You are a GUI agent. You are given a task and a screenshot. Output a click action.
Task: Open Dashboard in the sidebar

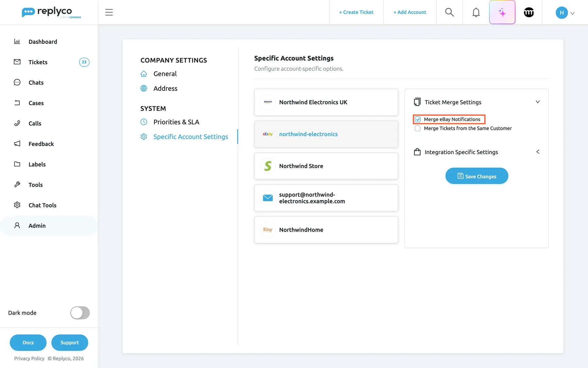click(49, 42)
